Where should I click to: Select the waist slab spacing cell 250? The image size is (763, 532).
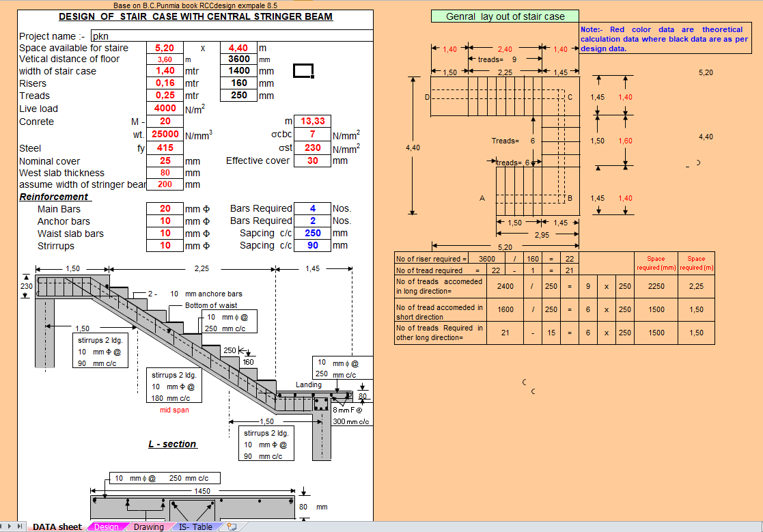point(312,234)
